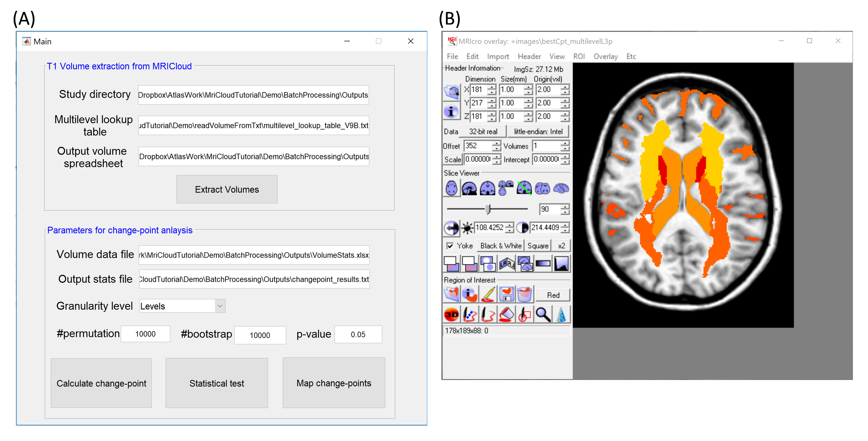The height and width of the screenshot is (441, 868).
Task: Expand the Granularity level dropdown
Action: point(220,306)
